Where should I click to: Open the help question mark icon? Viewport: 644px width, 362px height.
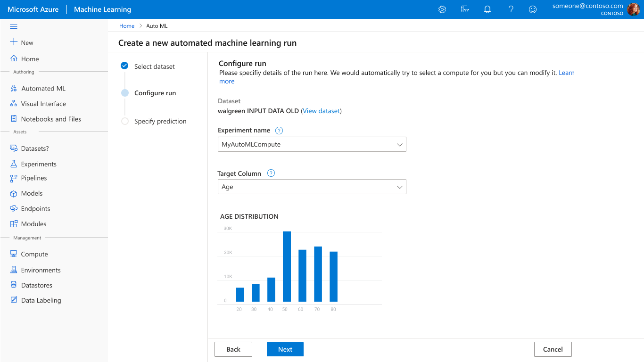coord(511,9)
